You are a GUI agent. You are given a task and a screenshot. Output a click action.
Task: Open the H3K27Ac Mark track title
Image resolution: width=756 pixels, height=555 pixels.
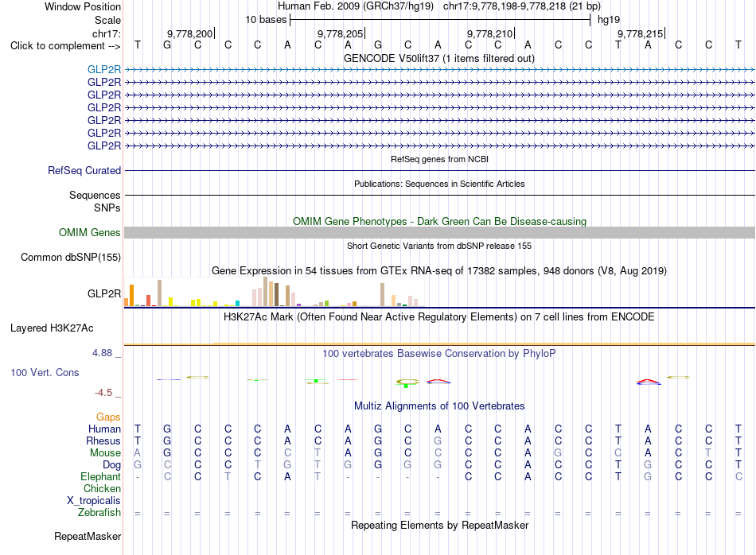click(439, 317)
